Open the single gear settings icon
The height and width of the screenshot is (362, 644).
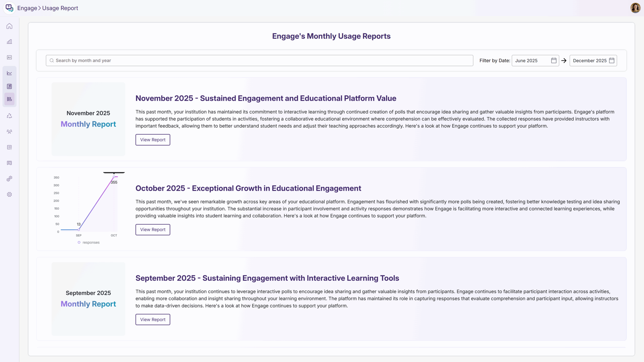pos(9,194)
